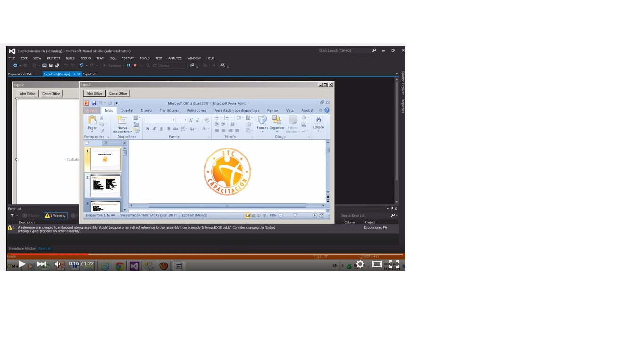
Task: Mute the video volume
Action: point(58,264)
